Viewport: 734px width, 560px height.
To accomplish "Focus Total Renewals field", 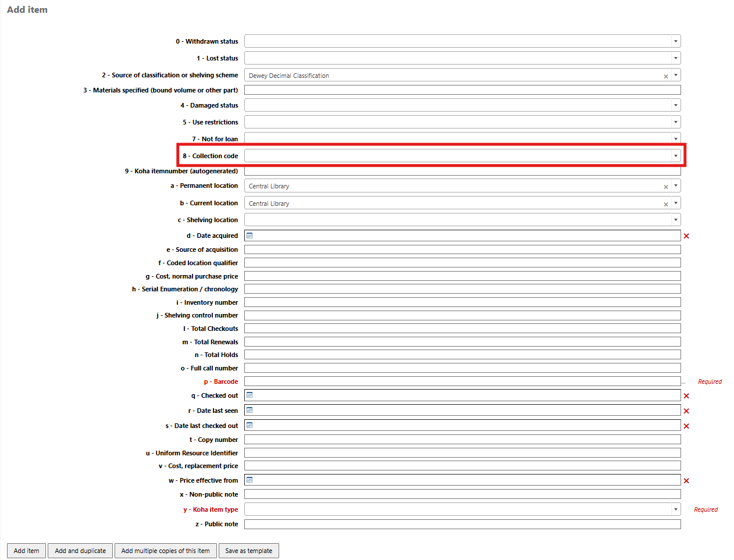I will [462, 342].
